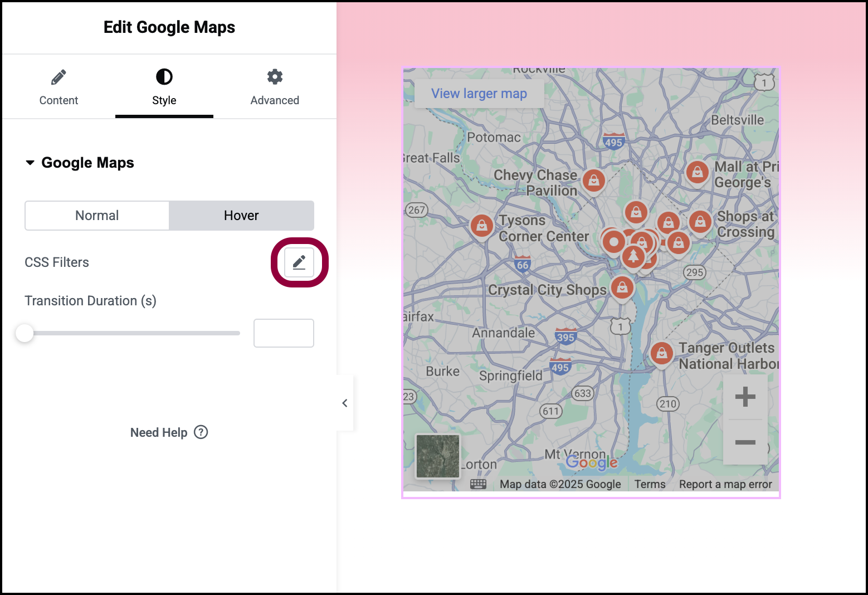Switch to the Style tab
This screenshot has height=595, width=868.
[164, 87]
